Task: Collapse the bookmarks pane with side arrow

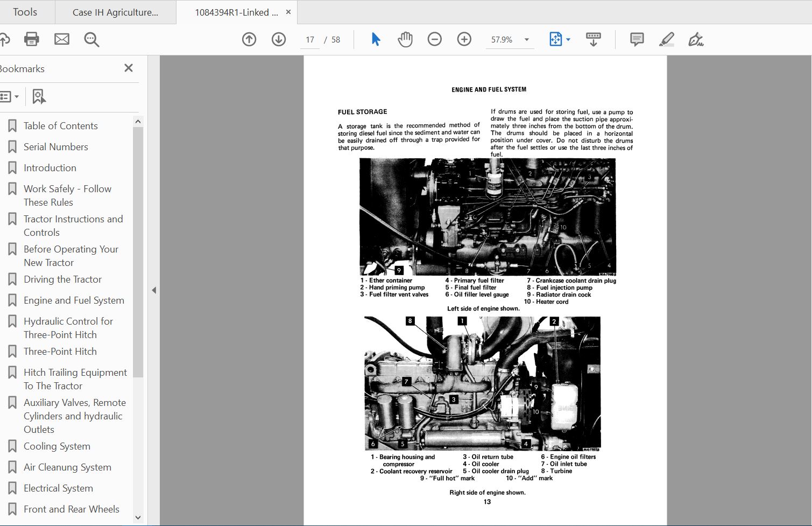Action: [x=154, y=290]
